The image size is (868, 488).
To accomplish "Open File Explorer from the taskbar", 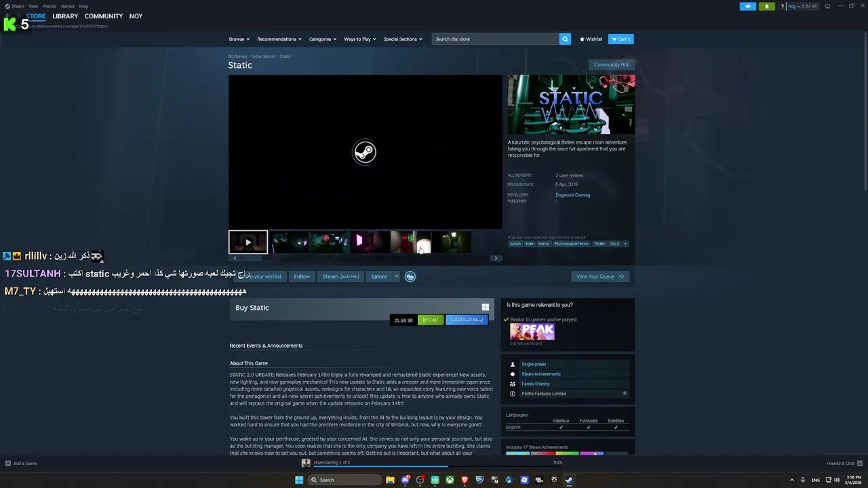I will click(391, 480).
